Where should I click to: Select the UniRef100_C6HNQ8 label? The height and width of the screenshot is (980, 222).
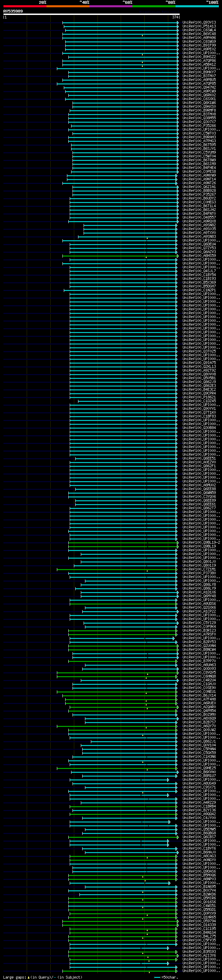199,676
